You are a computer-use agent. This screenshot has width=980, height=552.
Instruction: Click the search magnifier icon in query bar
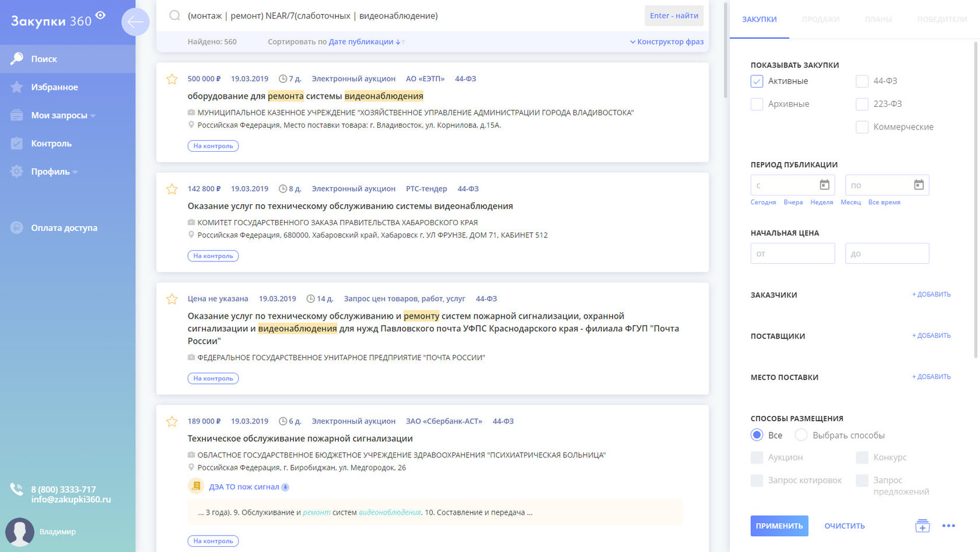click(174, 16)
